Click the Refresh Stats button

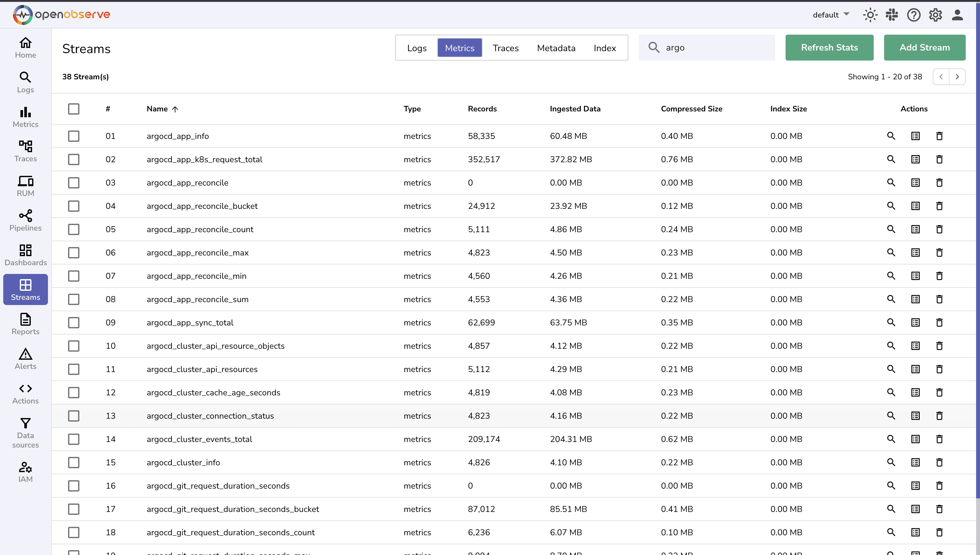pos(829,47)
